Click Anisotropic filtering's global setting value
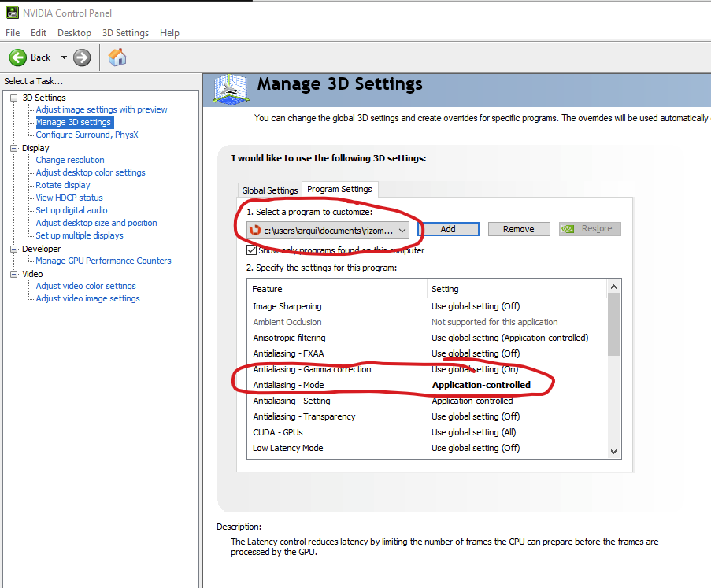 point(509,338)
